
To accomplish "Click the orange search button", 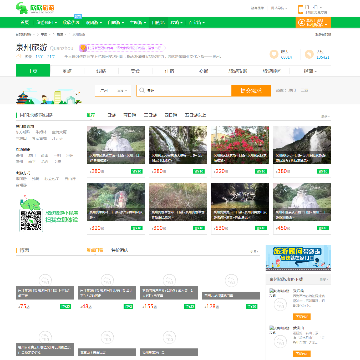I will (251, 90).
